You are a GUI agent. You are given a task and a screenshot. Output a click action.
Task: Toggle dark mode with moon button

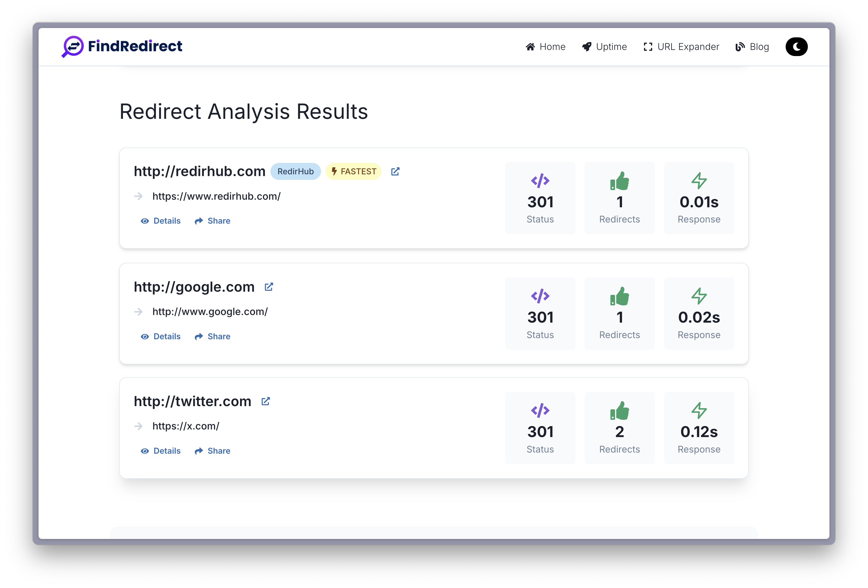click(796, 47)
